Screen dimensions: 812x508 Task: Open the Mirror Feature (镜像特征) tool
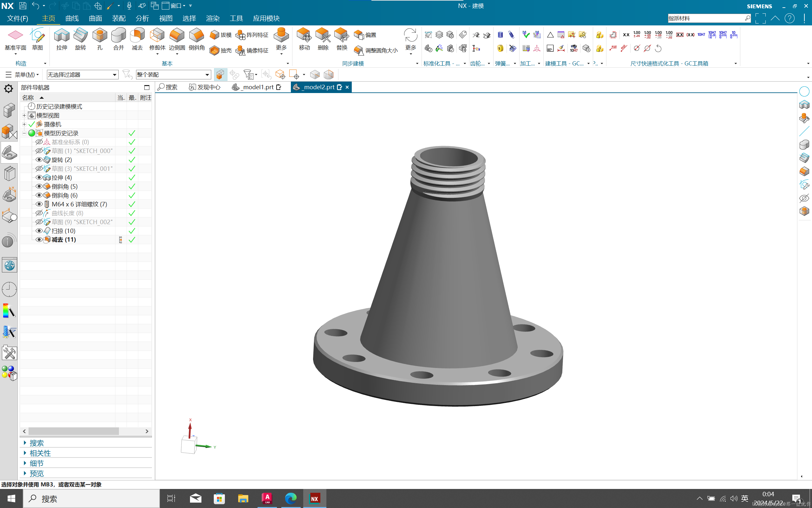[x=252, y=50]
